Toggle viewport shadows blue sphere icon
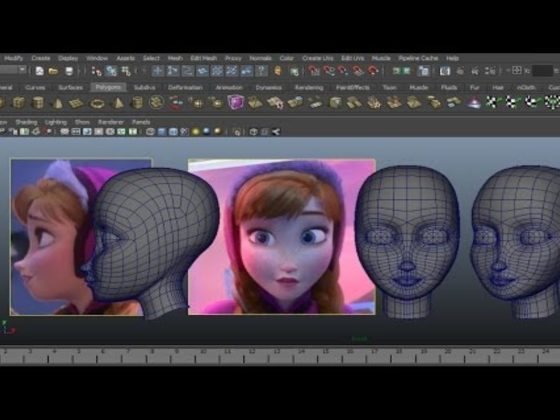 [x=206, y=132]
